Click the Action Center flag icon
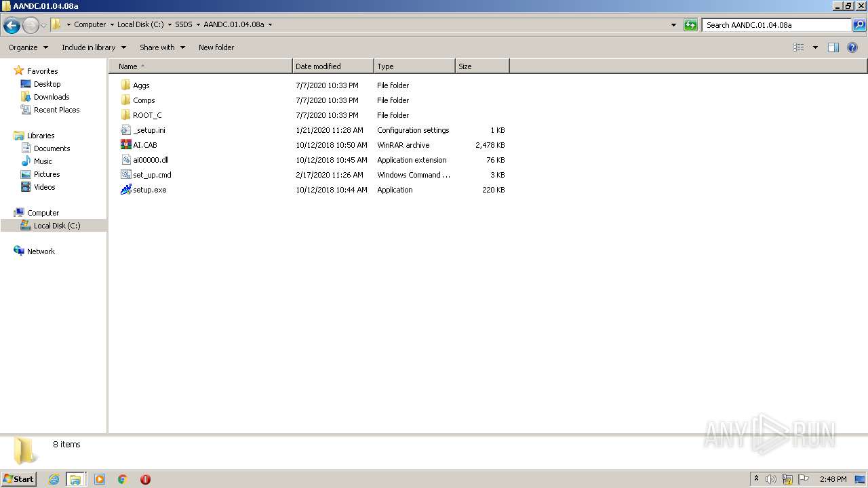The height and width of the screenshot is (488, 868). point(804,479)
